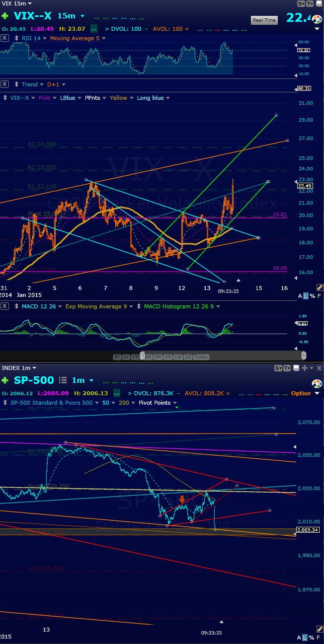Toggle F scale option on VIX chart

click(319, 296)
